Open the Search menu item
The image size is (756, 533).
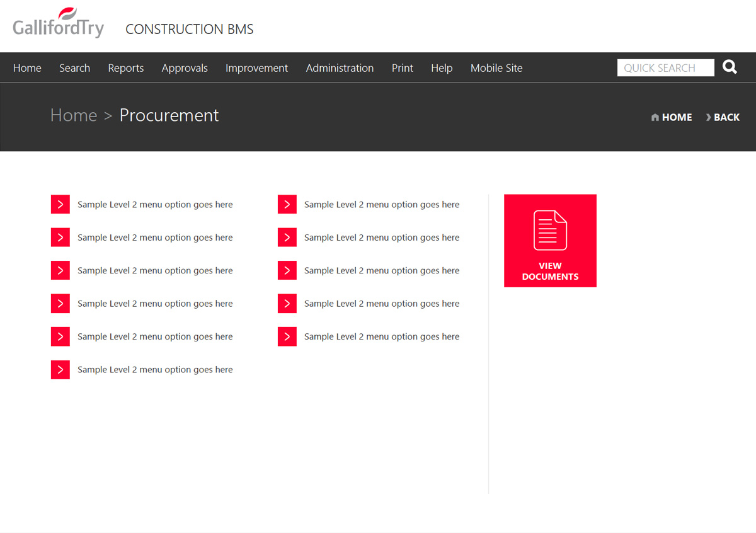pos(74,68)
